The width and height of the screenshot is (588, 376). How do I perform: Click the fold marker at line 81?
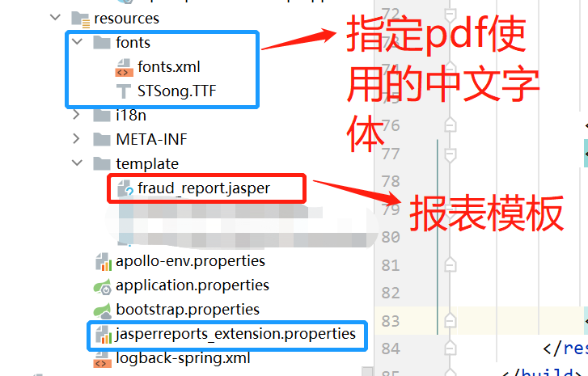[450, 265]
